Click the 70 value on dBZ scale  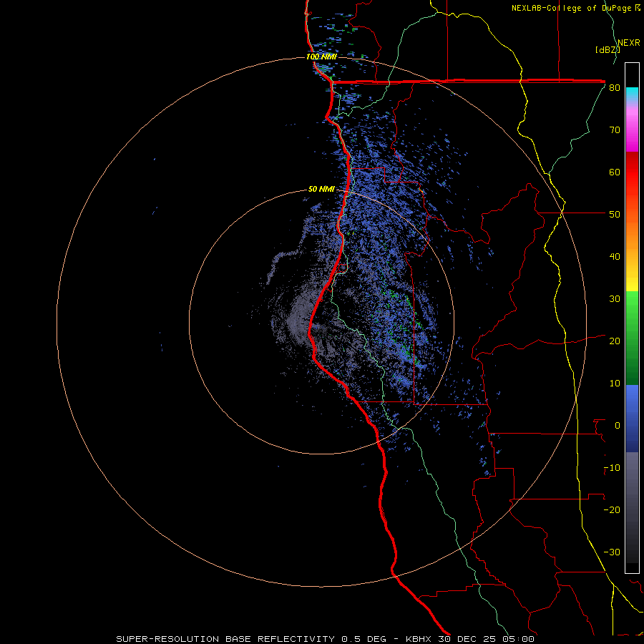615,130
